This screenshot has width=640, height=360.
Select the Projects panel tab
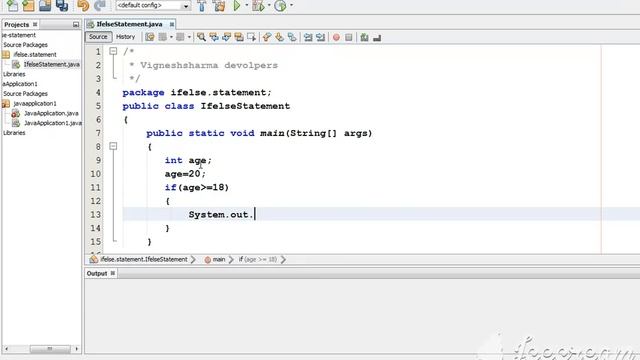tap(16, 24)
